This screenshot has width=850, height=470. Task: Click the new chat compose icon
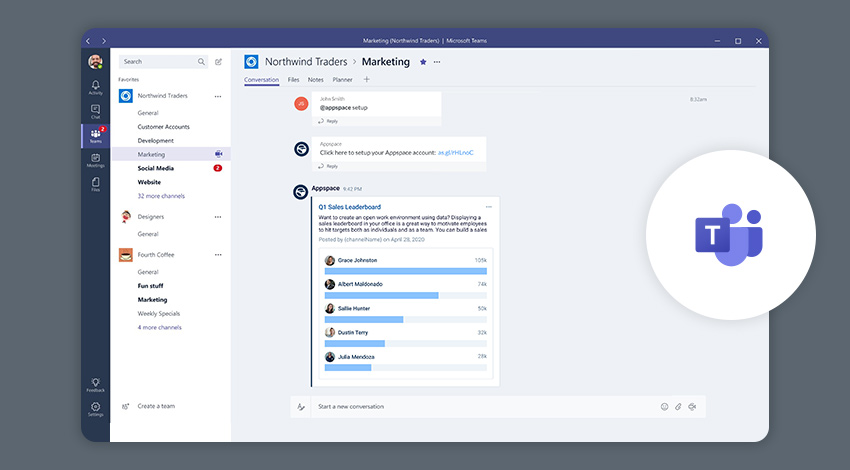pos(218,62)
